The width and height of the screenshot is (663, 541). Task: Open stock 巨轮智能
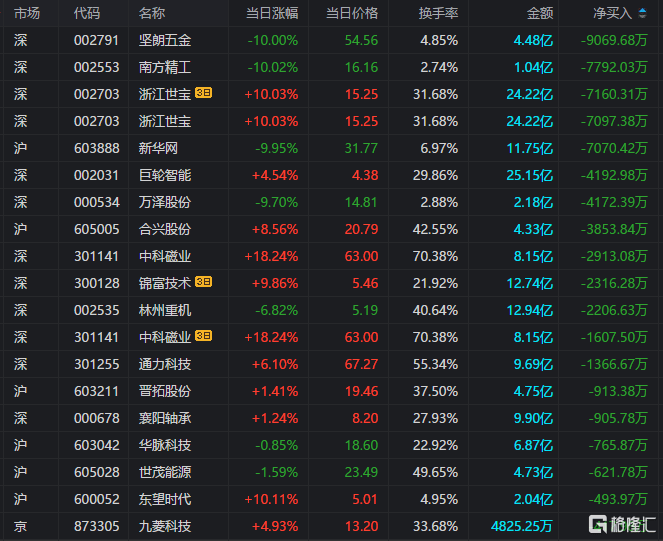(x=165, y=176)
